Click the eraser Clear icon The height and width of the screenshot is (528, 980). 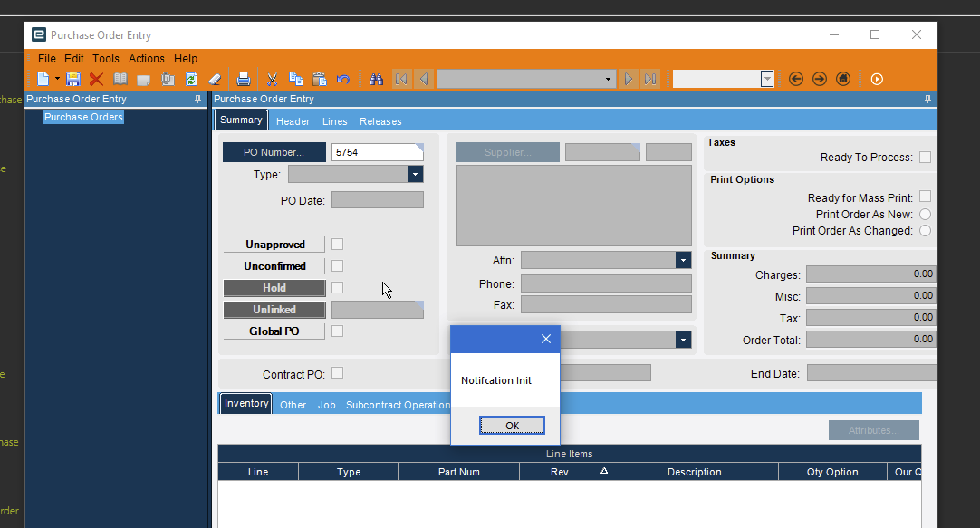215,80
